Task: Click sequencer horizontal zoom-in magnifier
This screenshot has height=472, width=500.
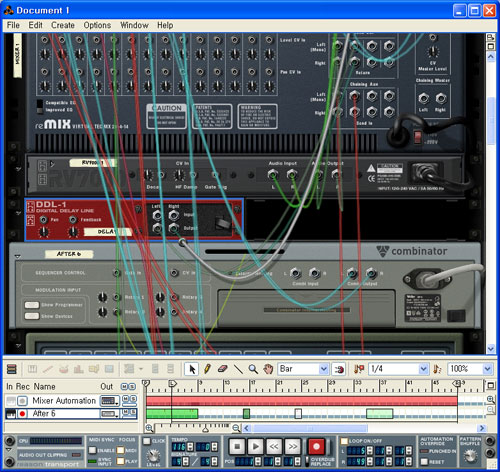Action: pyautogui.click(x=149, y=428)
